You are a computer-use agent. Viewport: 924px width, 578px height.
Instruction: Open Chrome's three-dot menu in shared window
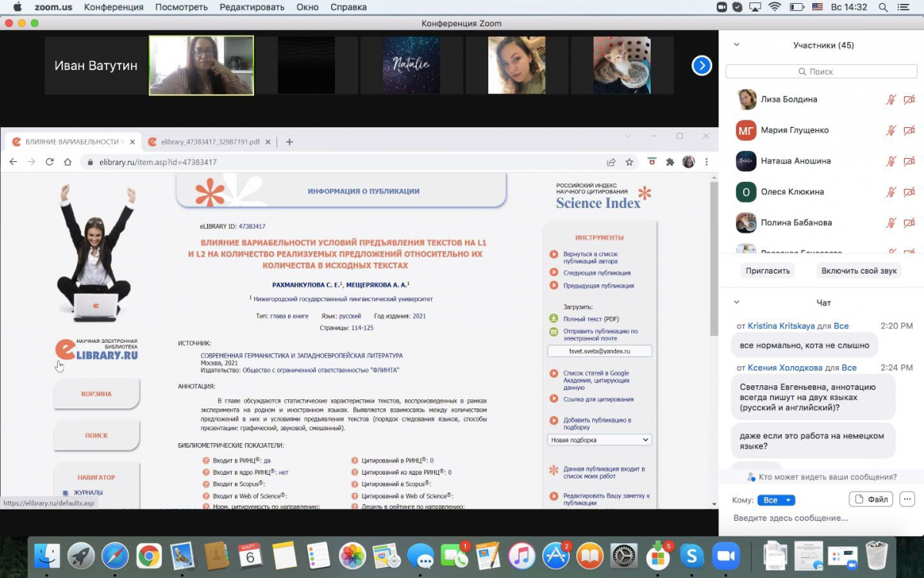pyautogui.click(x=707, y=162)
